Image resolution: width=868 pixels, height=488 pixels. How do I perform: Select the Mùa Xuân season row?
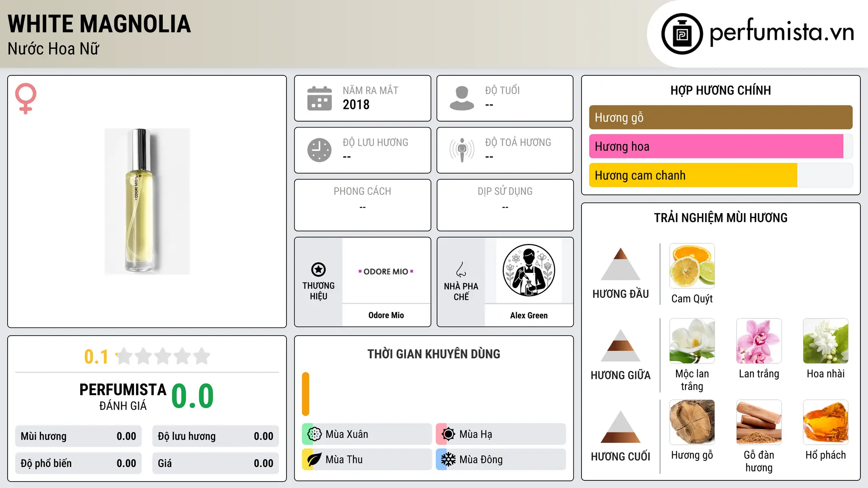[367, 434]
